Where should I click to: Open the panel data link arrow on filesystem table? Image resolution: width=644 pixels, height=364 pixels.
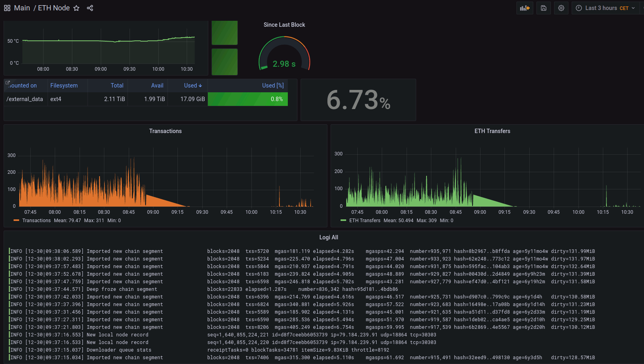(8, 82)
